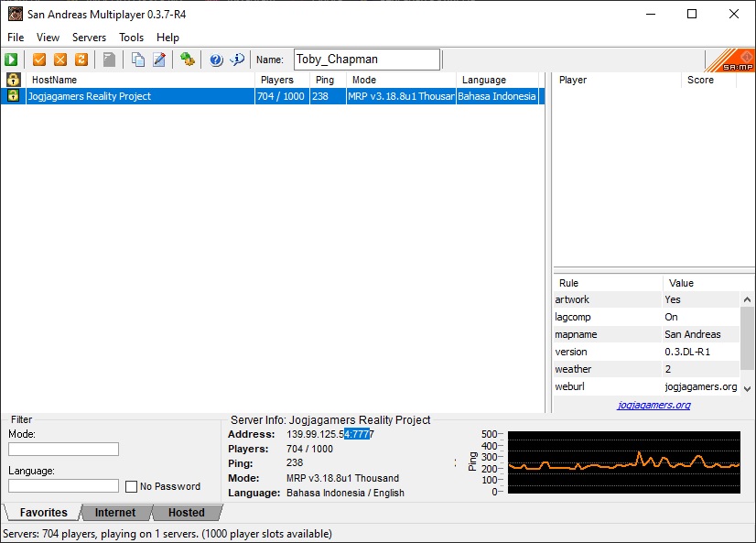
Task: Click the blue question mark Help icon
Action: pyautogui.click(x=217, y=60)
